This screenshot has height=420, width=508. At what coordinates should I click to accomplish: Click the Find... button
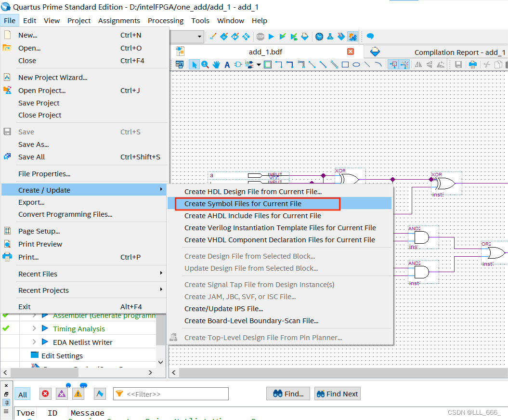(x=288, y=394)
